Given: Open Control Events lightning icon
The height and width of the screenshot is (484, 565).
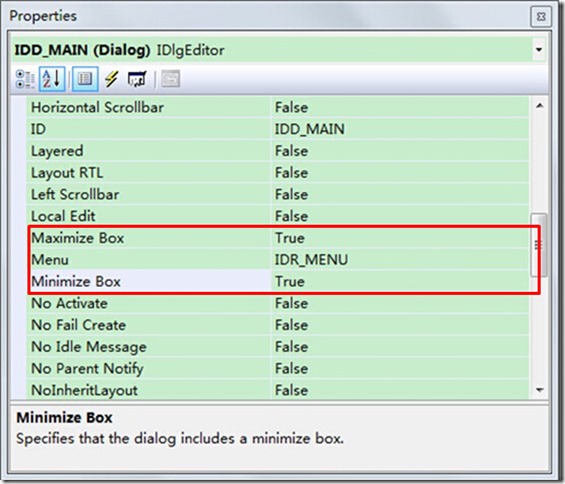Looking at the screenshot, I should [112, 79].
